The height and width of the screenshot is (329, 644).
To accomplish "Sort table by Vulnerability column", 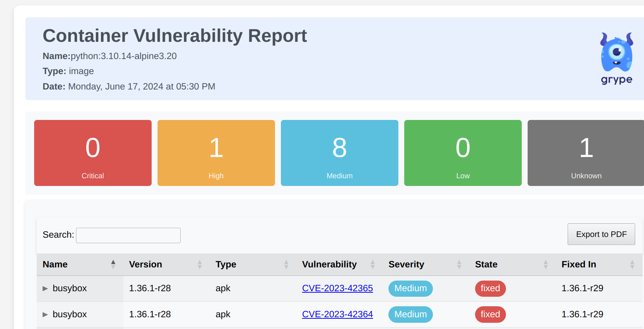I will pos(329,264).
